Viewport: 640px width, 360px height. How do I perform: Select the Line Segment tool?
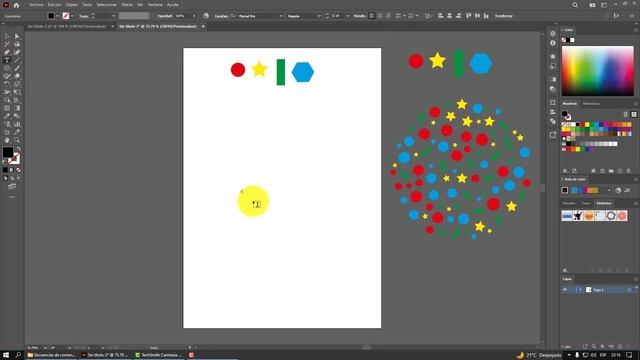coord(17,60)
